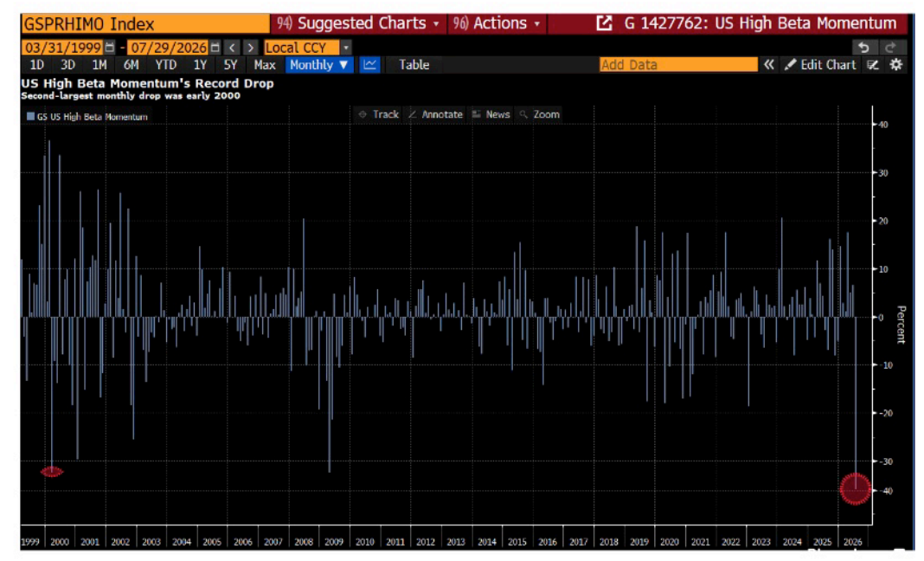Open the Actions menu
This screenshot has width=924, height=561.
click(x=497, y=23)
